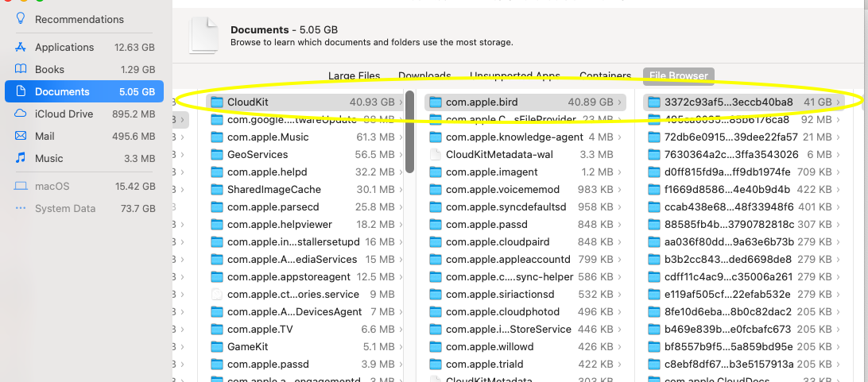Click the d0ff815fd9a folder icon
Image resolution: width=868 pixels, height=382 pixels.
pyautogui.click(x=654, y=172)
